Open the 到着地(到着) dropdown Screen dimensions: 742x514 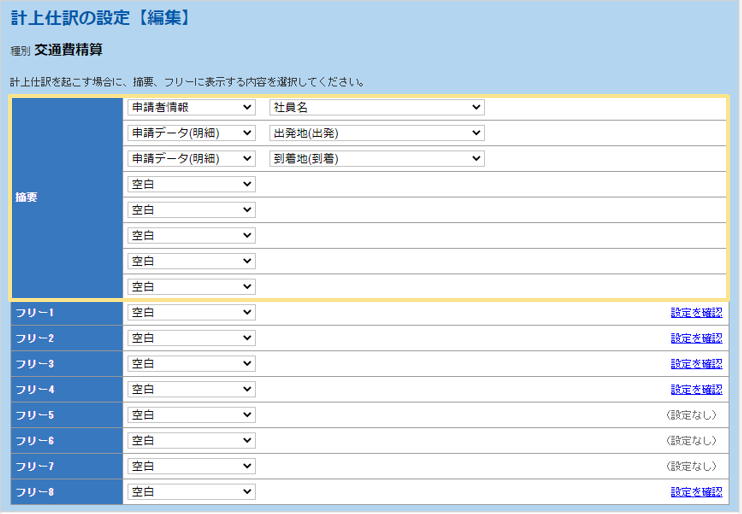[x=376, y=158]
